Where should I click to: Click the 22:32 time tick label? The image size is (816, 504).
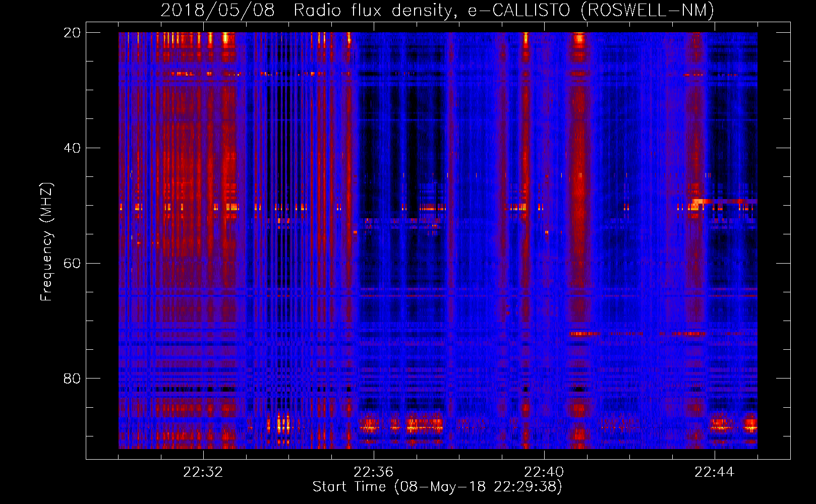click(203, 472)
